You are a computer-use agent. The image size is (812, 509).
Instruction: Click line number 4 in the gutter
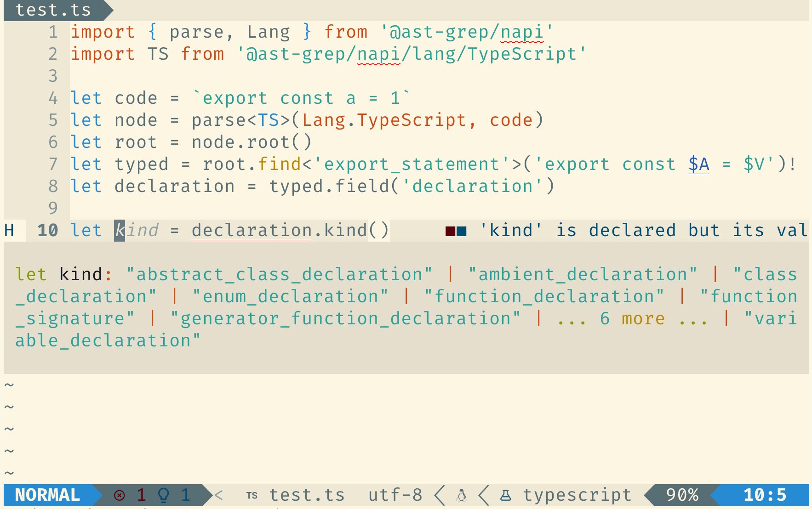(53, 98)
